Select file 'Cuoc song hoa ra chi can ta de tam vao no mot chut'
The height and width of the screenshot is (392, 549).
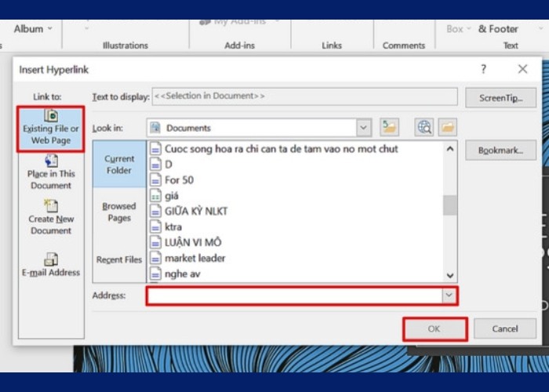point(274,149)
